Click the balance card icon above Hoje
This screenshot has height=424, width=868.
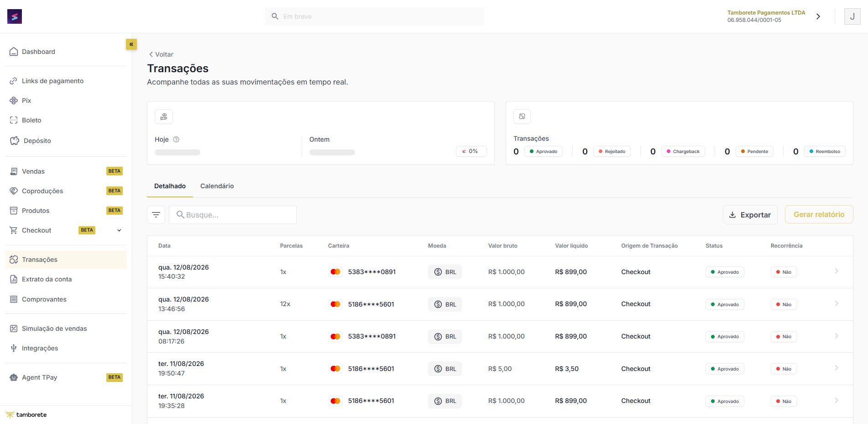[164, 117]
